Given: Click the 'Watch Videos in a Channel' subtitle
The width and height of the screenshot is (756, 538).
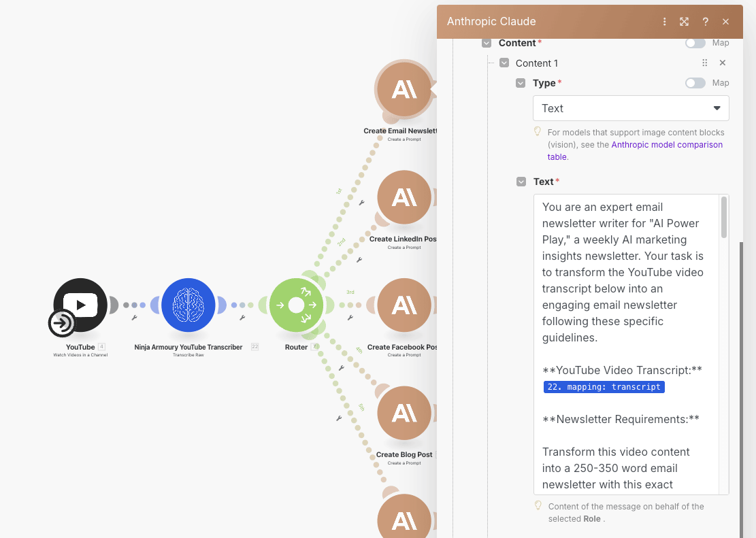Looking at the screenshot, I should (80, 355).
